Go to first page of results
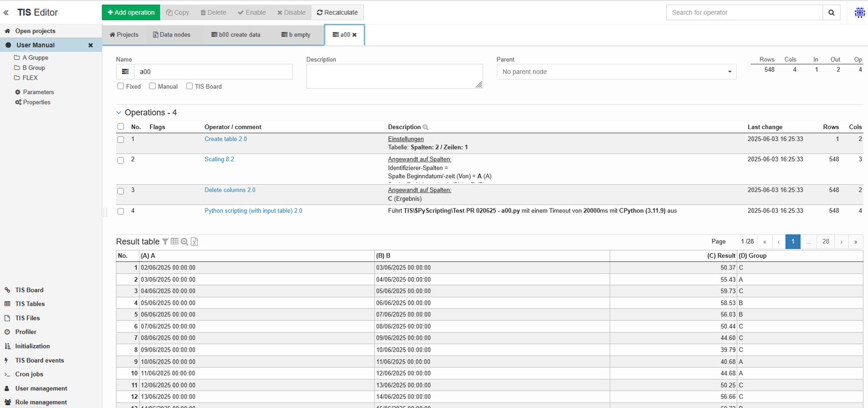 (765, 242)
